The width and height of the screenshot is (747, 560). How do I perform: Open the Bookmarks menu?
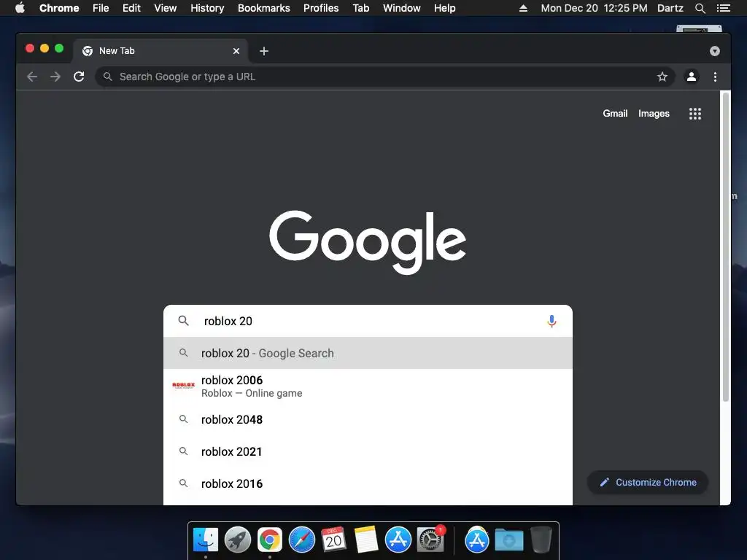click(x=264, y=8)
